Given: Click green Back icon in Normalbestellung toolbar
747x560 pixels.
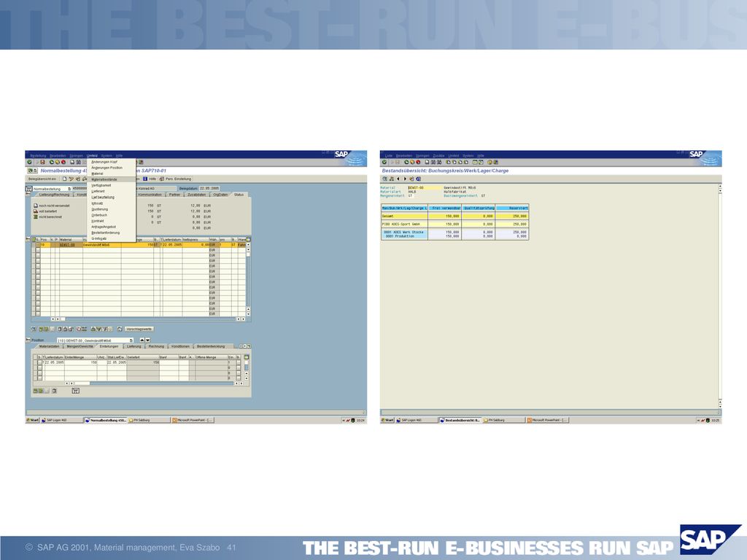Looking at the screenshot, I should tap(52, 162).
